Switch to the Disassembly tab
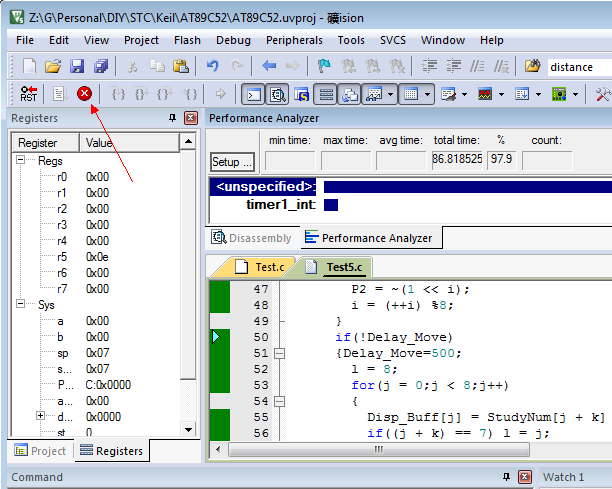 tap(252, 238)
